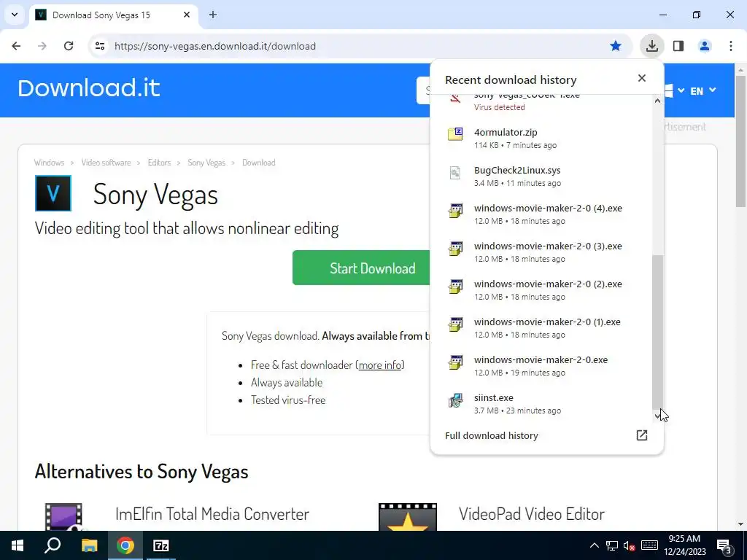Open the Windows Start menu

18,545
